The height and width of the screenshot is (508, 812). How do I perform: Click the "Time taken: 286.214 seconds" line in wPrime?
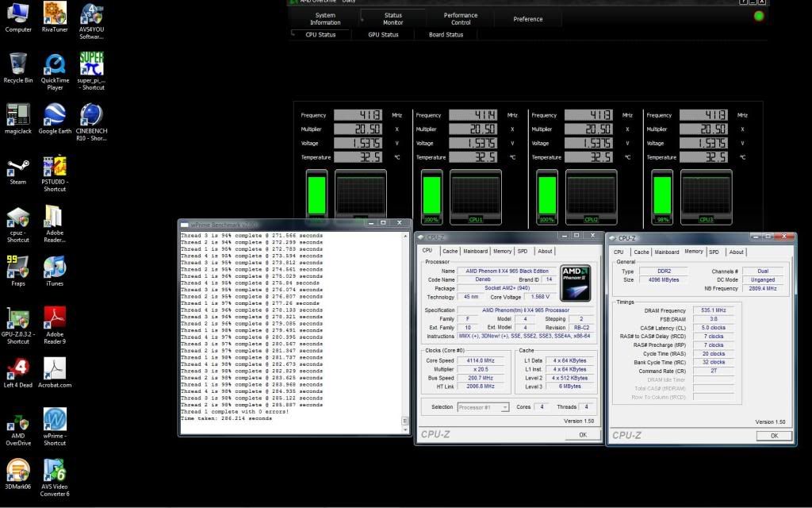point(226,418)
